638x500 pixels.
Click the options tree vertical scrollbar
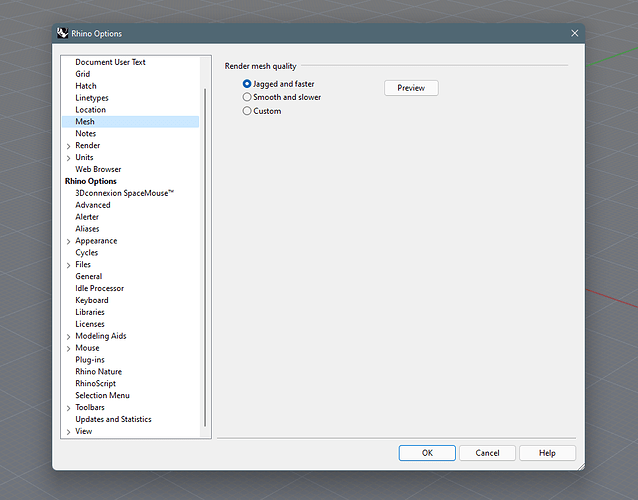point(205,257)
